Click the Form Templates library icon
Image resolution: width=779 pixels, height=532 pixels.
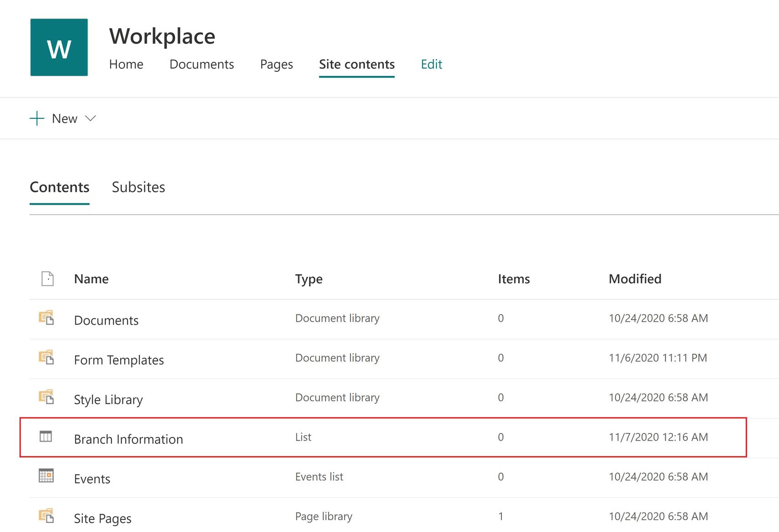[x=46, y=357]
